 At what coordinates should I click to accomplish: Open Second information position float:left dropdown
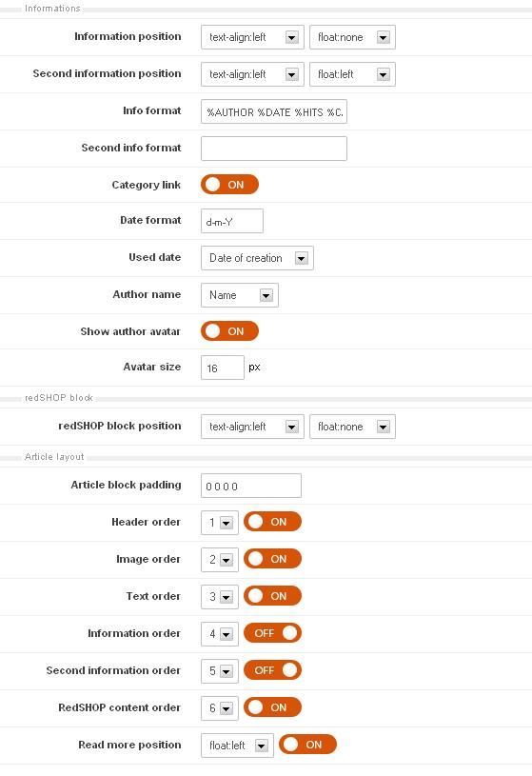352,74
